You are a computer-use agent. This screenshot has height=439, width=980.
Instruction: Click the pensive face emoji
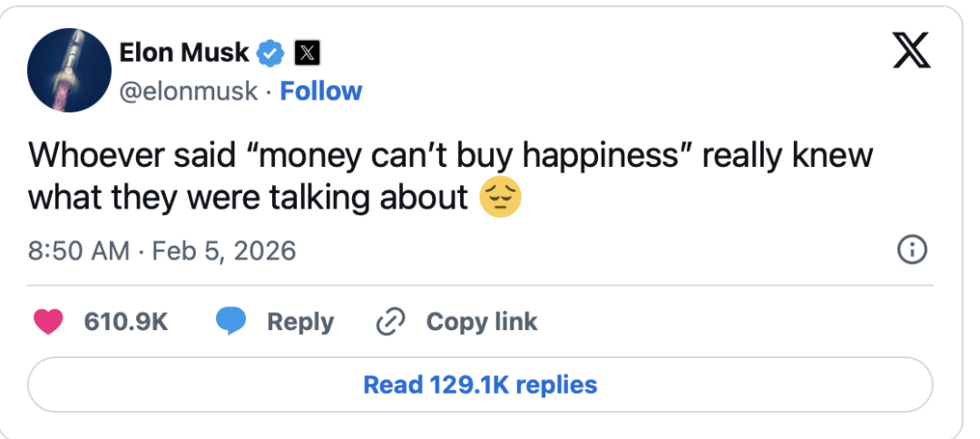click(500, 197)
